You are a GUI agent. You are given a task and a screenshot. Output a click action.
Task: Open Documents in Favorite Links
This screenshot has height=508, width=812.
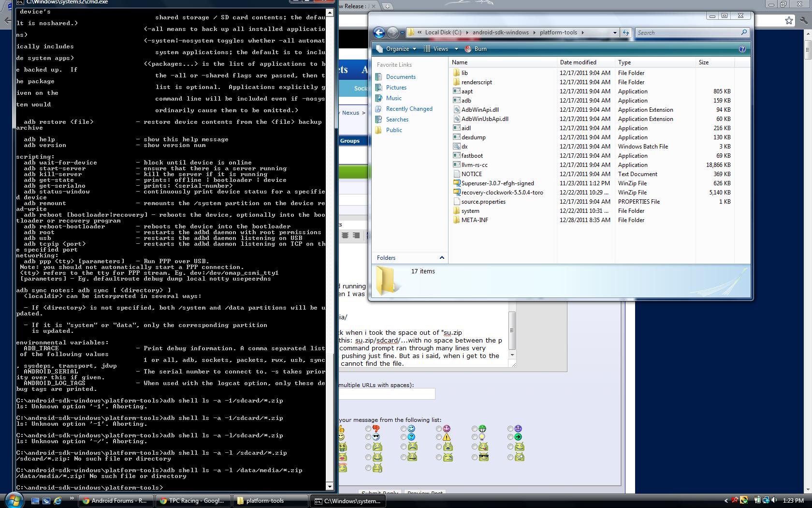click(401, 77)
